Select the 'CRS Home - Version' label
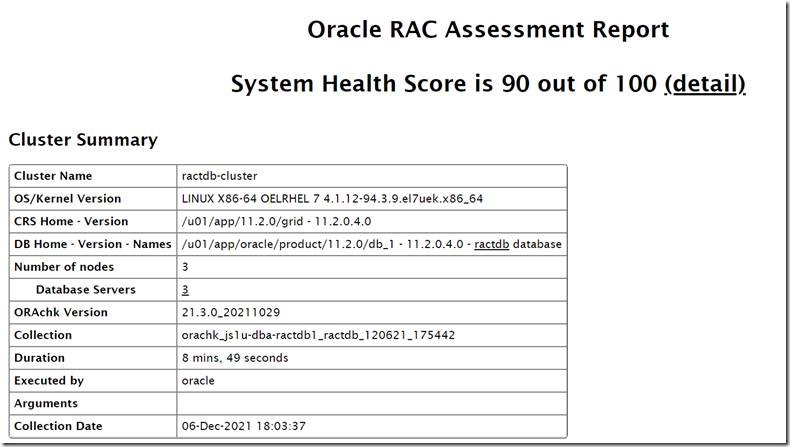This screenshot has width=790, height=447. (x=71, y=222)
